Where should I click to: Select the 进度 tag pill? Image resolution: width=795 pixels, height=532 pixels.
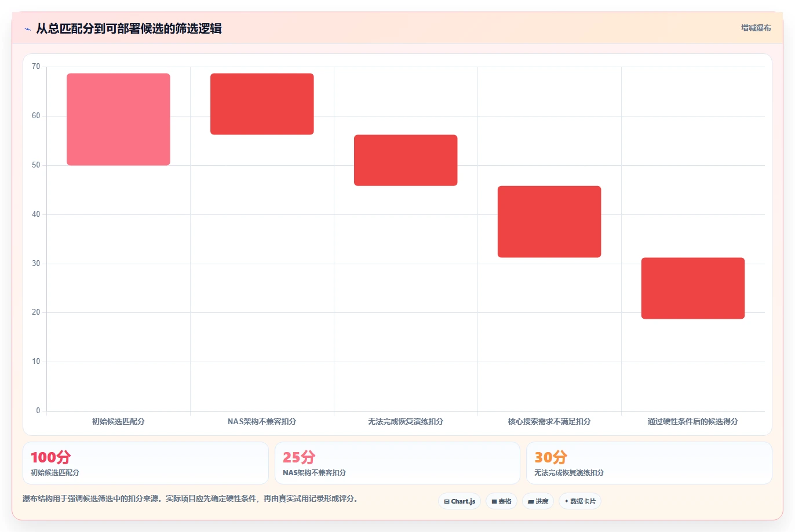coord(538,501)
